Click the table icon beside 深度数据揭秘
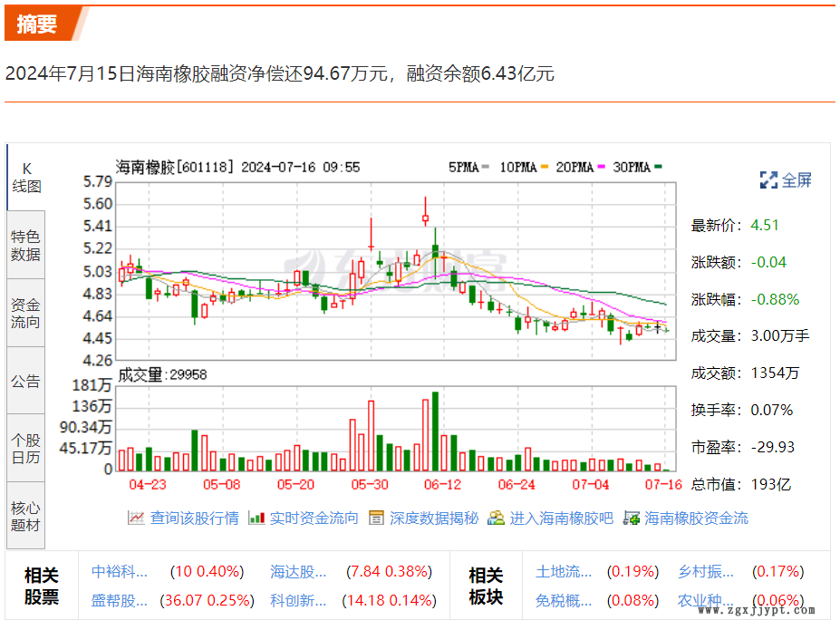This screenshot has height=630, width=840. 376,518
